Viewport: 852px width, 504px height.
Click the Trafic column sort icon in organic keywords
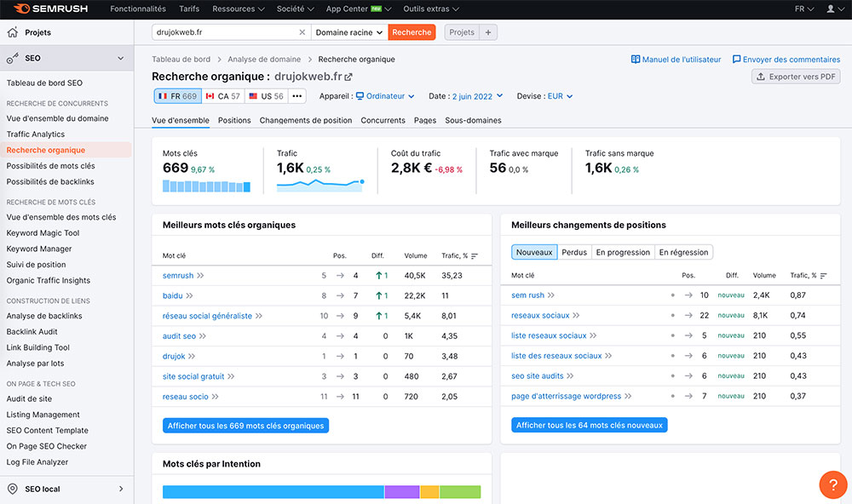(475, 255)
